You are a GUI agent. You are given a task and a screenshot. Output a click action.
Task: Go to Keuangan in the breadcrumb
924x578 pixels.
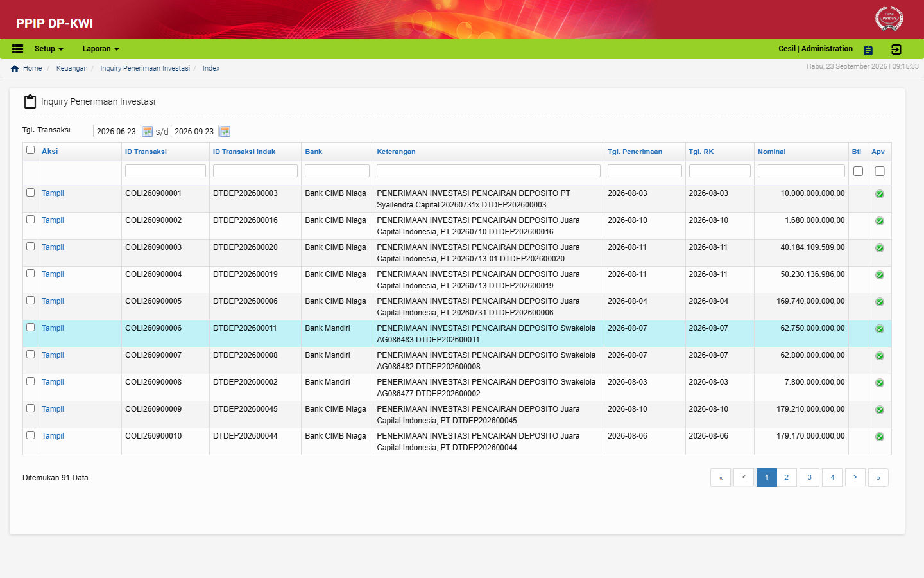click(72, 68)
